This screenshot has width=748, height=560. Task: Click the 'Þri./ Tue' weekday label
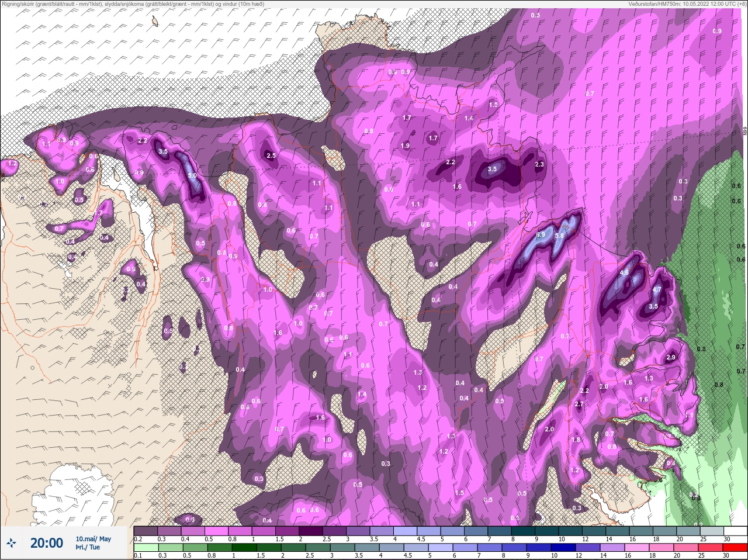click(x=86, y=547)
